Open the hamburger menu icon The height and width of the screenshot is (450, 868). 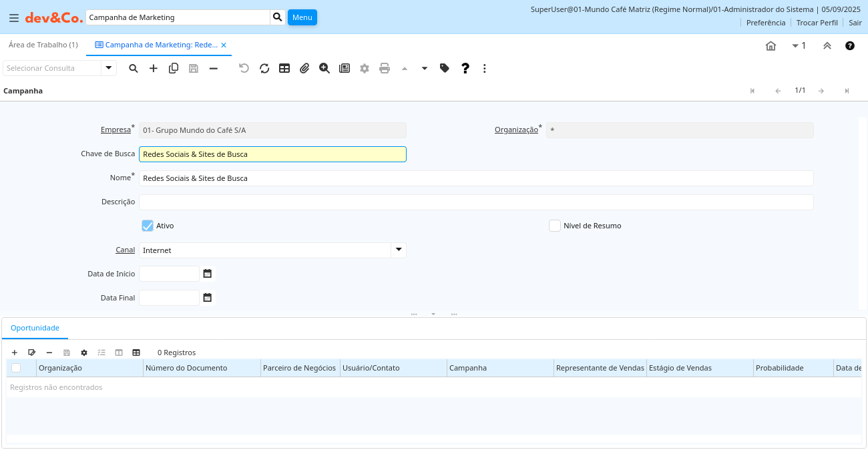[x=14, y=18]
